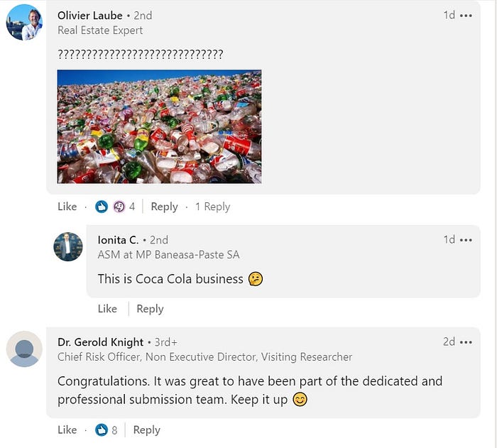The image size is (497, 448).
Task: Click the purple funny reaction icon
Action: click(x=119, y=207)
